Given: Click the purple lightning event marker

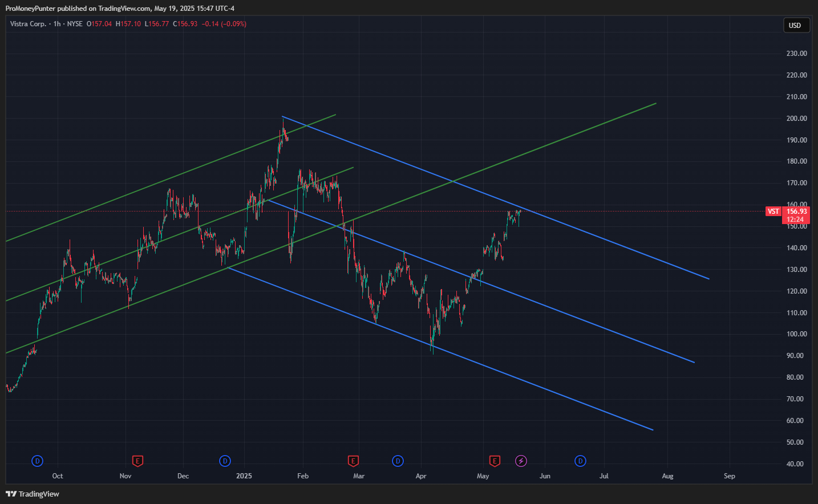Looking at the screenshot, I should tap(521, 461).
